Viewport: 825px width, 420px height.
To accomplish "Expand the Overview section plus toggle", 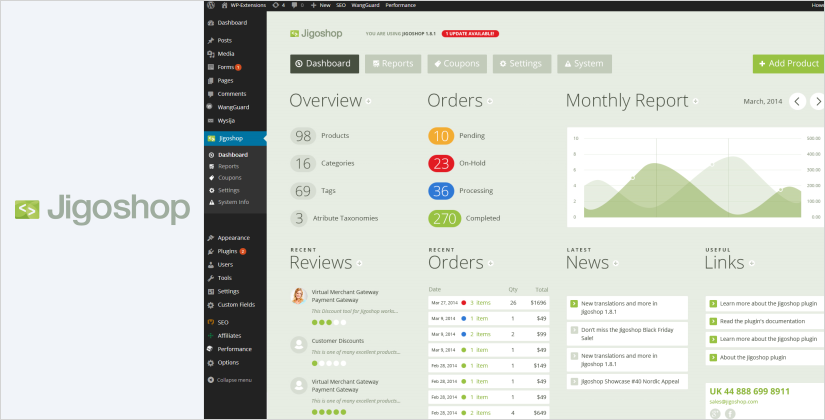I will click(368, 101).
